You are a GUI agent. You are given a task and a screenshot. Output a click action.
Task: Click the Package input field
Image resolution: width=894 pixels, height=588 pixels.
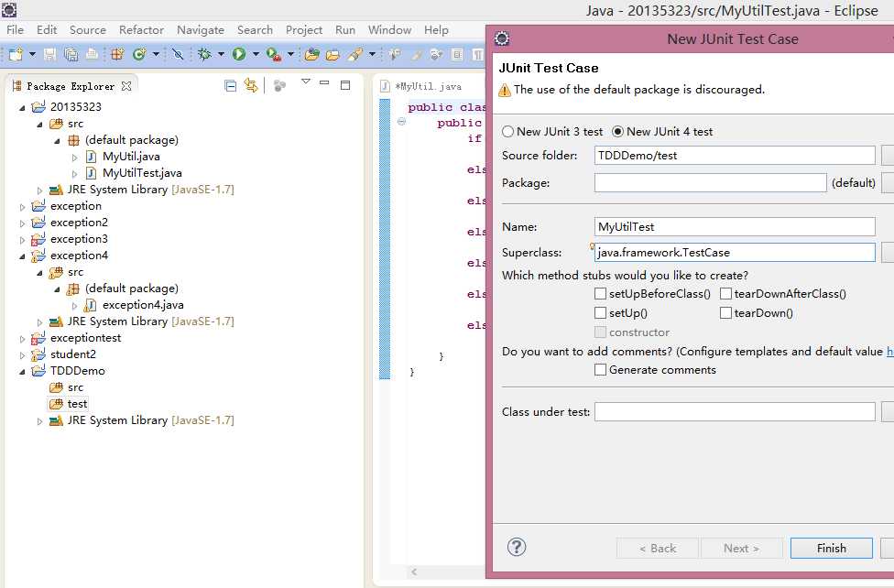(x=710, y=182)
